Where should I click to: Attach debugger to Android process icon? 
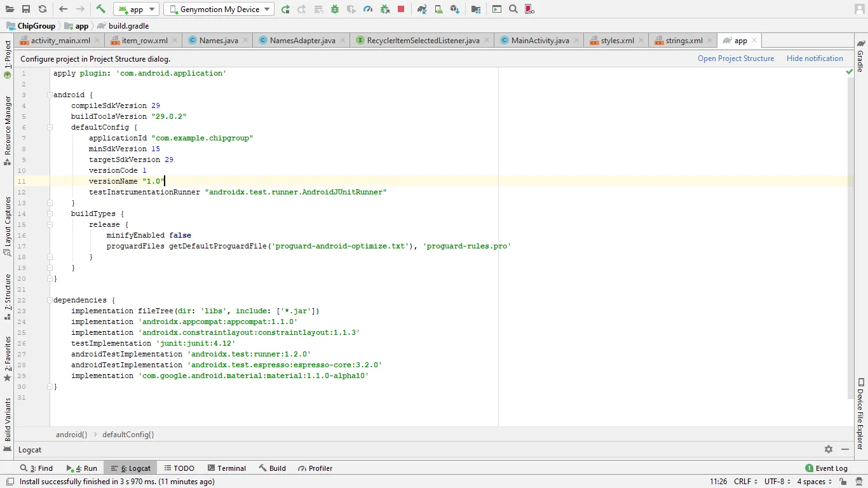point(384,9)
